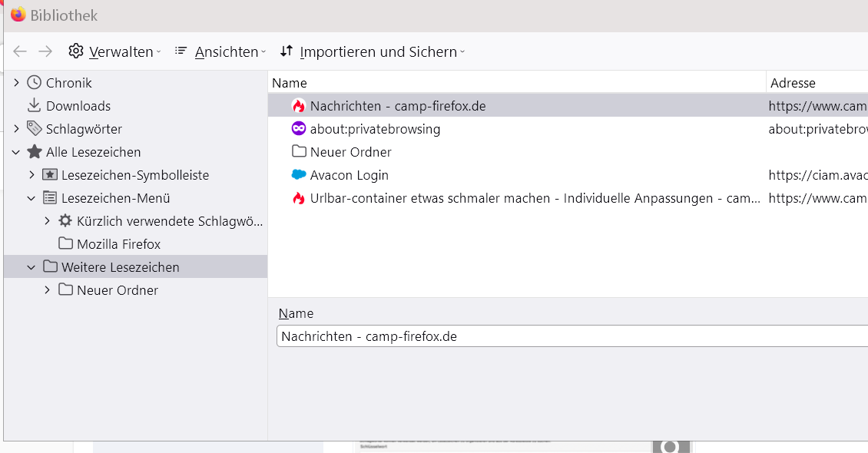Click the Name input field below the list
This screenshot has height=453, width=868.
[x=568, y=336]
